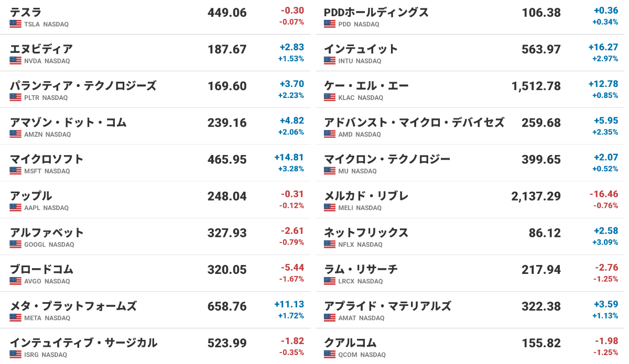Click the アドバンスト・マイクロ・デバイセズ name
Viewport: 629px width, 364px height.
414,122
